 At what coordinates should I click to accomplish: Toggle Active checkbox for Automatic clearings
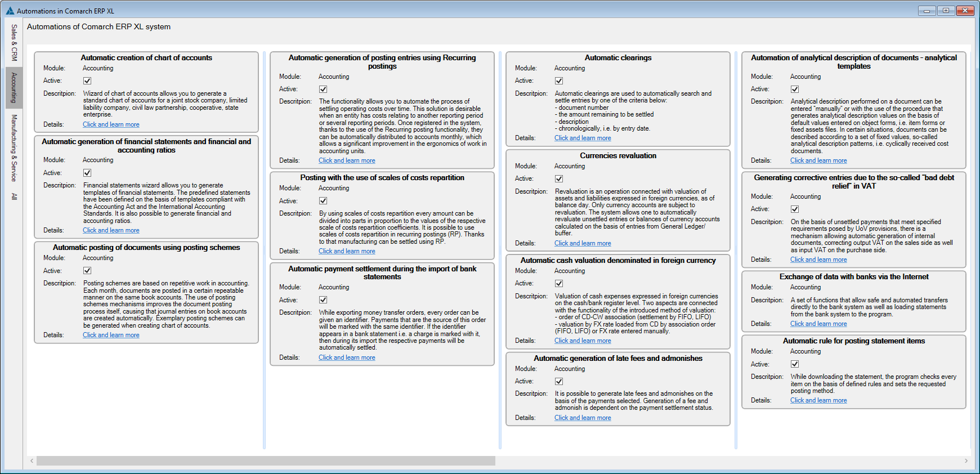pos(559,81)
